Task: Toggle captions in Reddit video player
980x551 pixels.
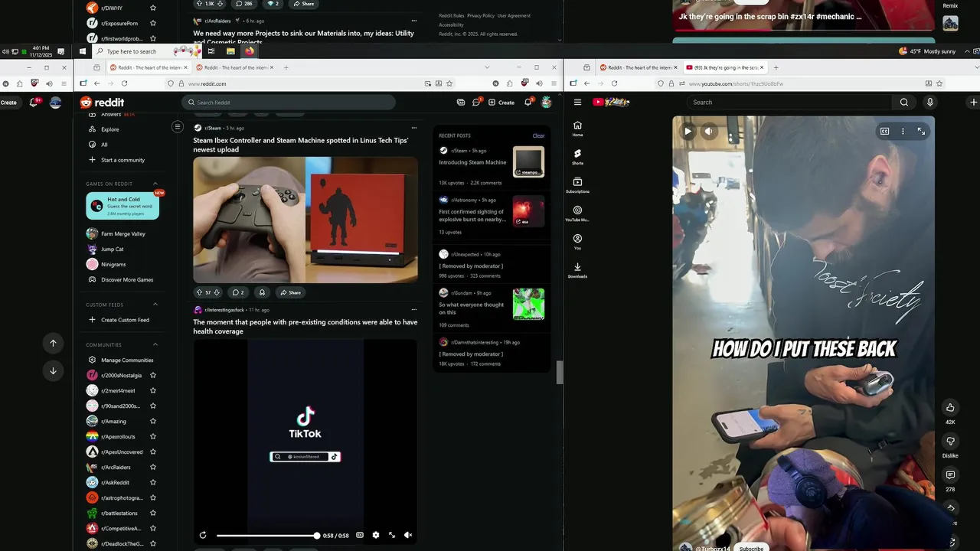Action: click(360, 535)
